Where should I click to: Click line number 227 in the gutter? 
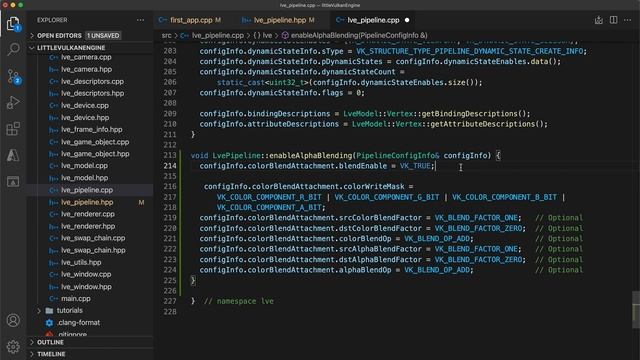pos(170,301)
